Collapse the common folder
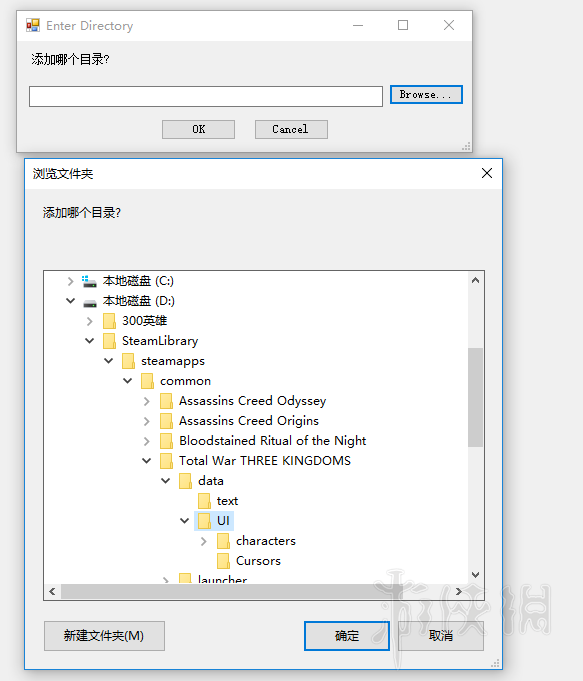 click(x=128, y=381)
